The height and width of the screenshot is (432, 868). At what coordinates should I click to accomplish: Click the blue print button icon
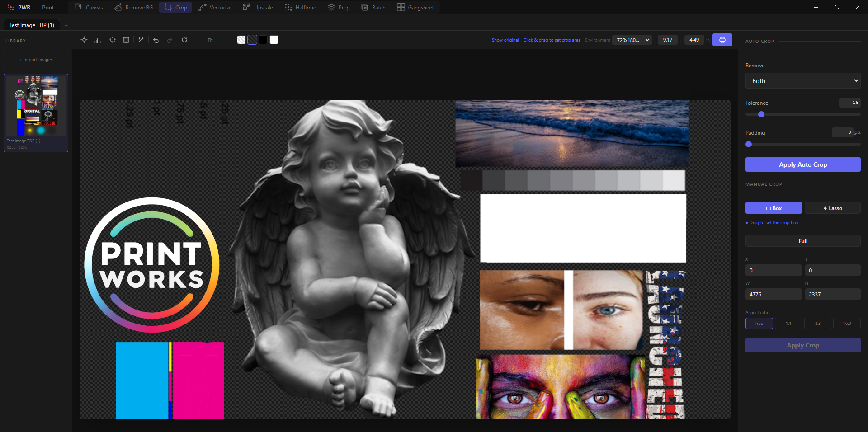click(722, 40)
